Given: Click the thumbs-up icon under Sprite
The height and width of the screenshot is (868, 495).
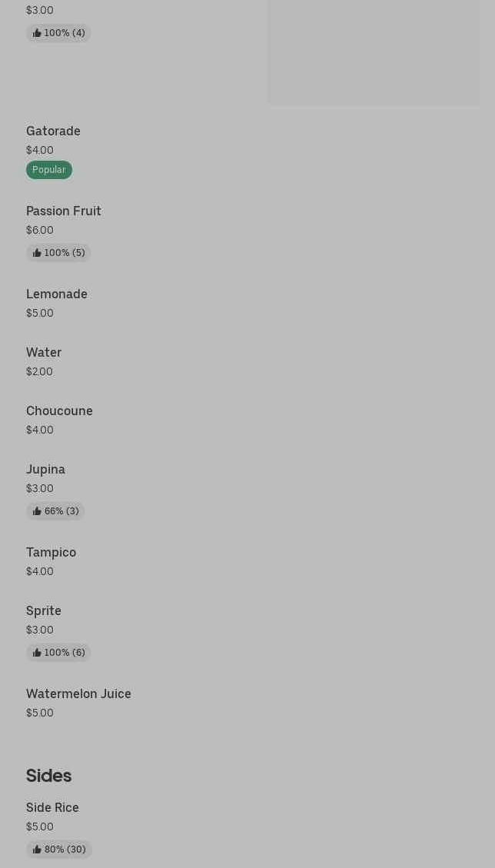Looking at the screenshot, I should point(37,653).
